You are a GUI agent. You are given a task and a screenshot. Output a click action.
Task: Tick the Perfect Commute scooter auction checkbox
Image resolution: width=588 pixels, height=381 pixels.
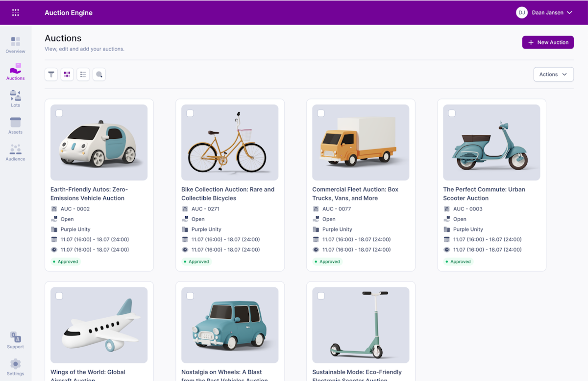[452, 113]
